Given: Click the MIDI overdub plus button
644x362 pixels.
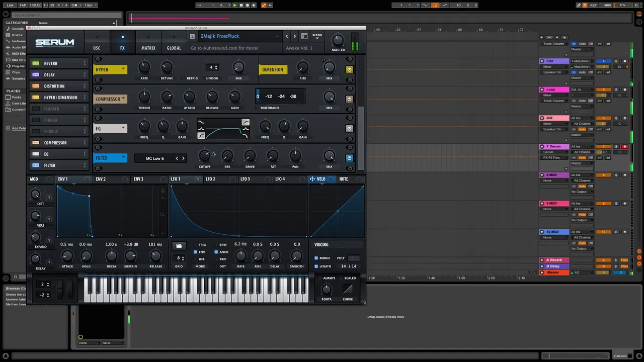Looking at the screenshot, I should (x=254, y=5).
